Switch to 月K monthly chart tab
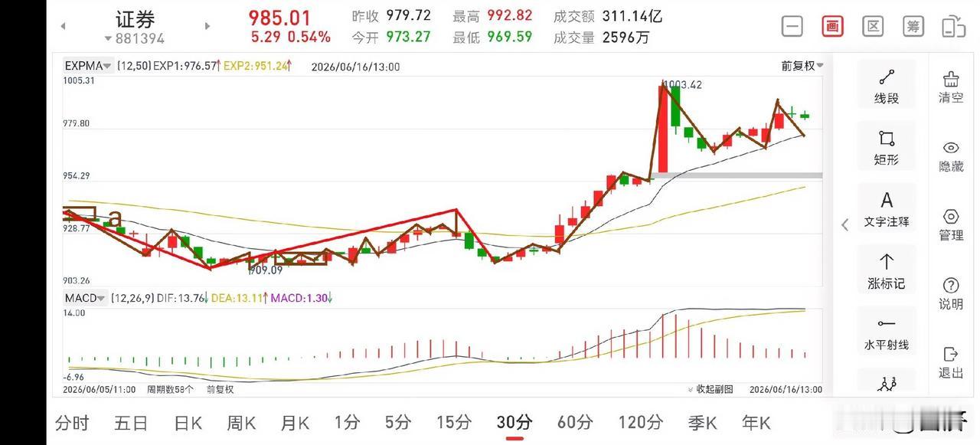The height and width of the screenshot is (445, 980). (295, 422)
